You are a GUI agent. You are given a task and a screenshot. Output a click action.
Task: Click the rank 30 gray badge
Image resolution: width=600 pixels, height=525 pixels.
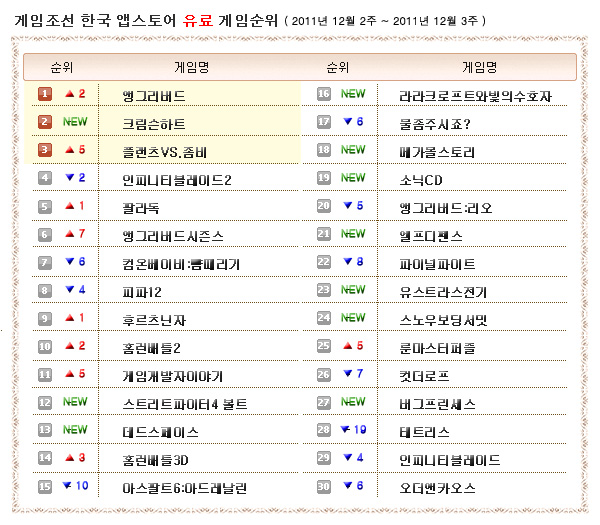pyautogui.click(x=324, y=486)
